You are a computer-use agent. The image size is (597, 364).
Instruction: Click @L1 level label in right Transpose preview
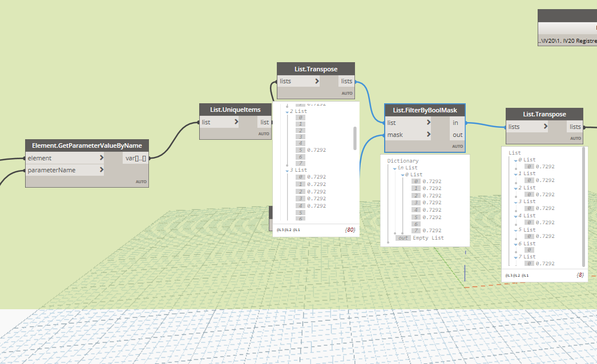(525, 276)
